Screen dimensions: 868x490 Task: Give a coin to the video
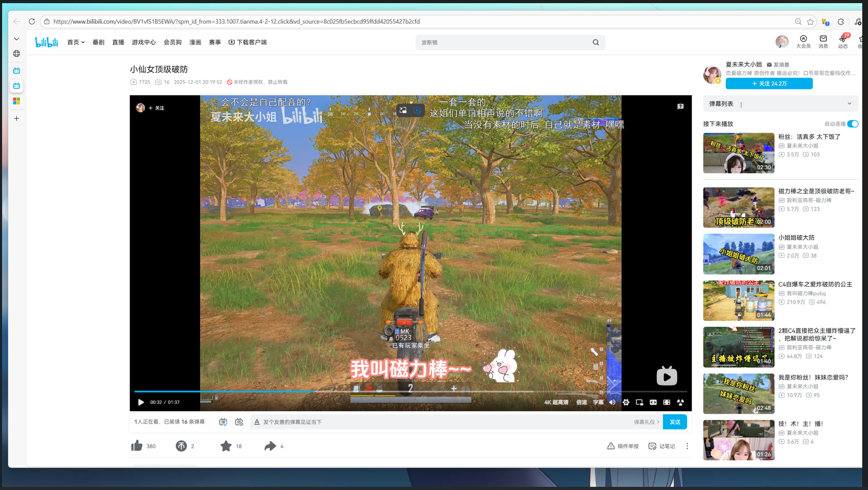pyautogui.click(x=181, y=446)
